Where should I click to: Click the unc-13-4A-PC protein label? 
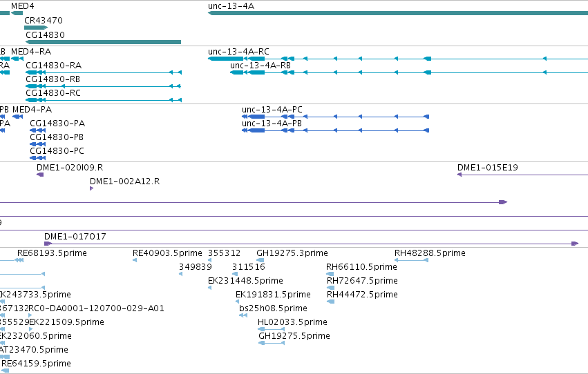pos(272,110)
